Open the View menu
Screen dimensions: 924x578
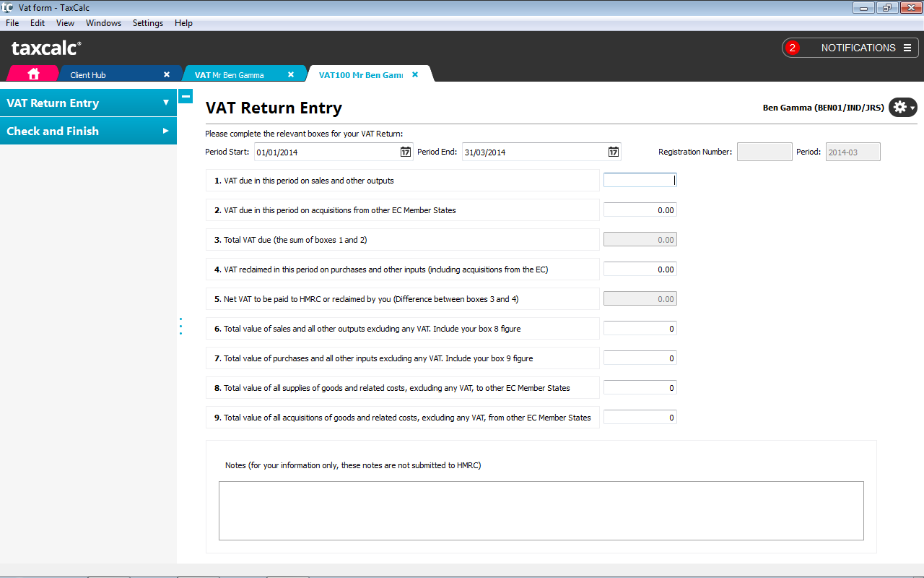click(x=65, y=23)
